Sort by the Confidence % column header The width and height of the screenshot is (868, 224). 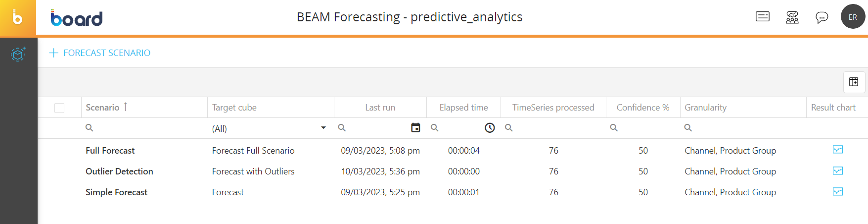(x=642, y=108)
